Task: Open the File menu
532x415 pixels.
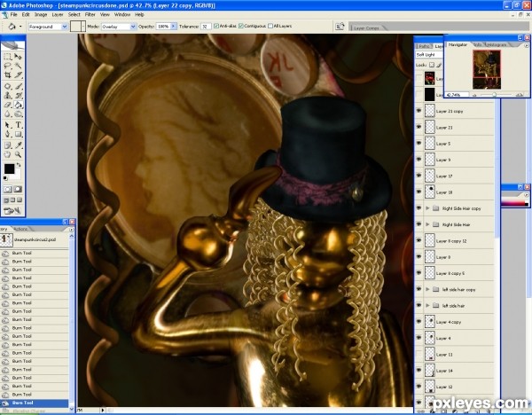Action: (13, 14)
